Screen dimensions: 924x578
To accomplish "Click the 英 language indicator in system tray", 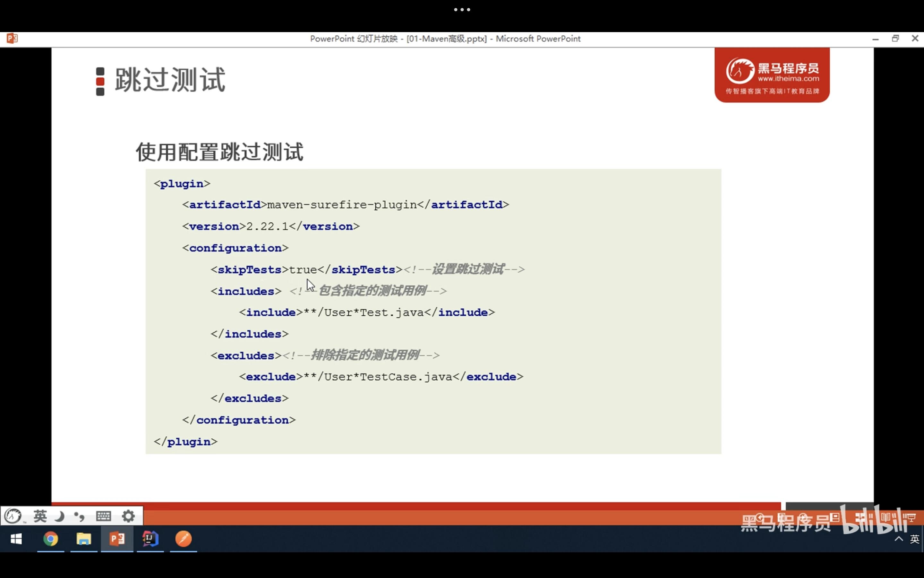I will 915,539.
